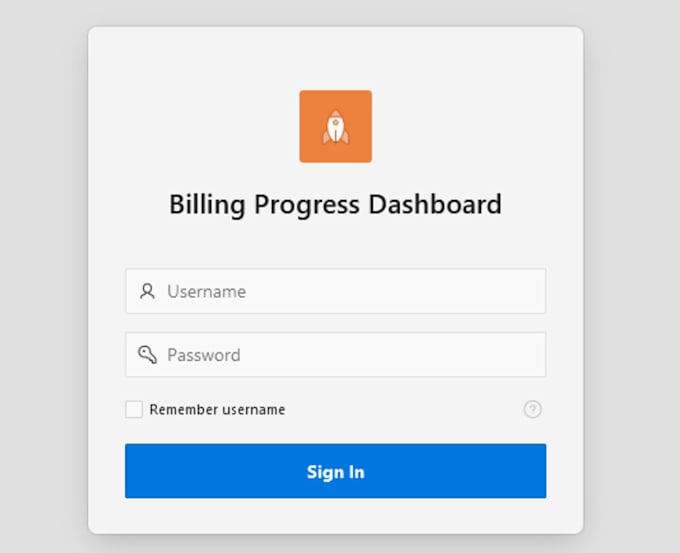Tick the empty box before Remember username
This screenshot has width=680, height=553.
coord(134,409)
